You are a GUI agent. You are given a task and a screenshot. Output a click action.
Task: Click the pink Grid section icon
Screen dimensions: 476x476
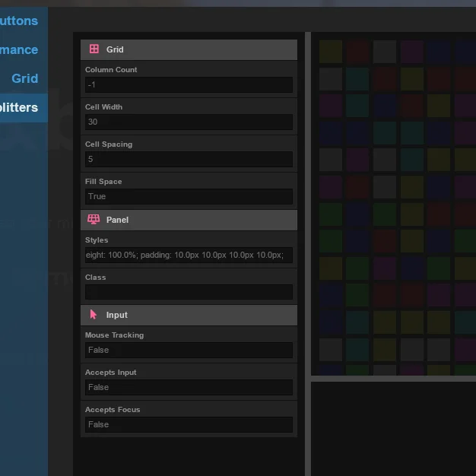pos(94,49)
